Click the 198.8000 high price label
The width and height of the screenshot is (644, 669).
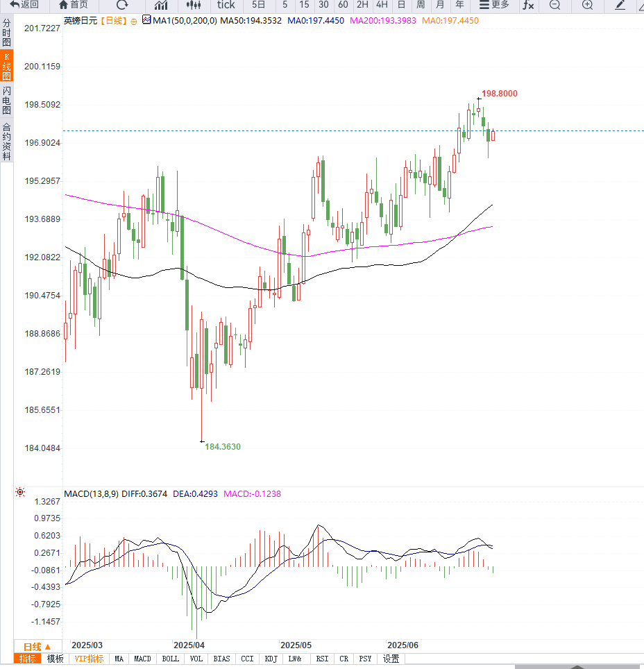[x=500, y=94]
